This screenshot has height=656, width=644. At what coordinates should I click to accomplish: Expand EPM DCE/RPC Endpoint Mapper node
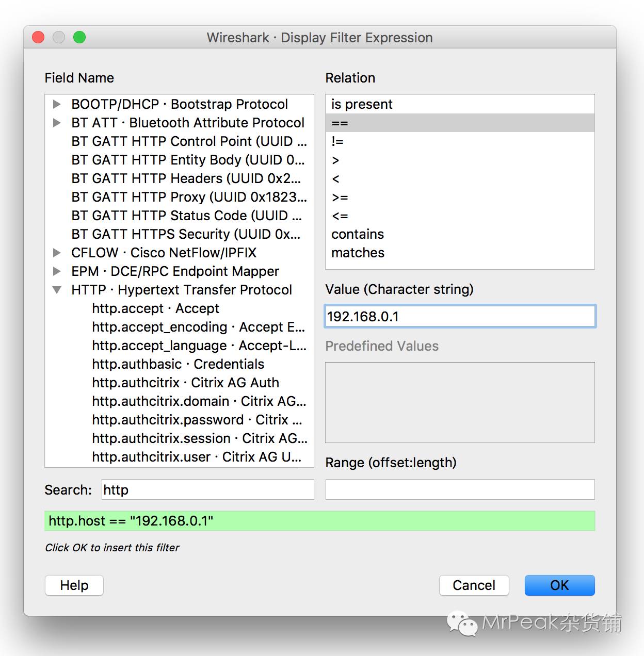point(57,271)
